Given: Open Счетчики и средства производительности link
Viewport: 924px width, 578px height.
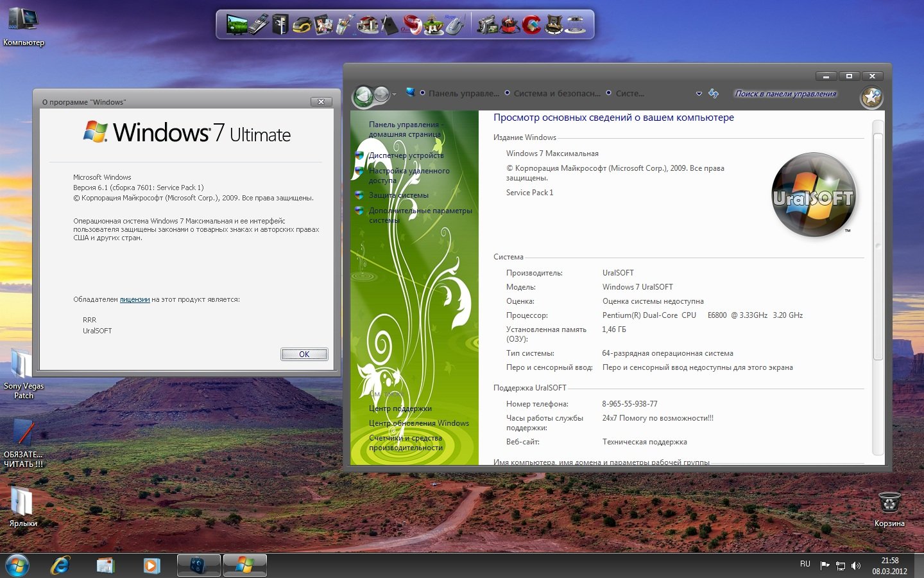Looking at the screenshot, I should click(406, 442).
